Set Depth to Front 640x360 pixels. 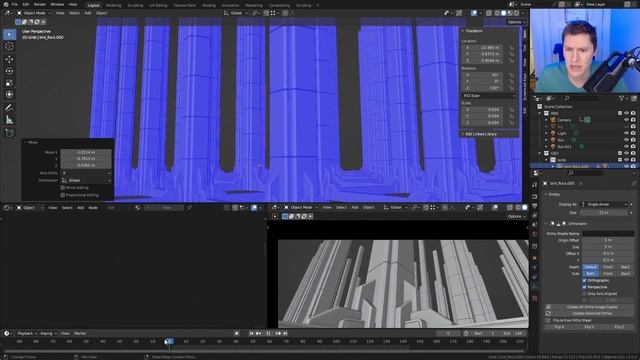tap(608, 267)
